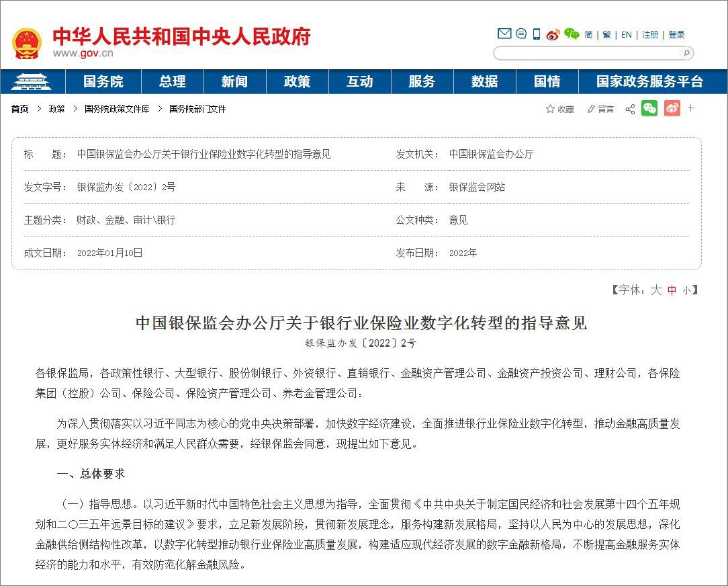Open the 国情 nav tab
Viewport: 728px width, 586px height.
click(547, 82)
